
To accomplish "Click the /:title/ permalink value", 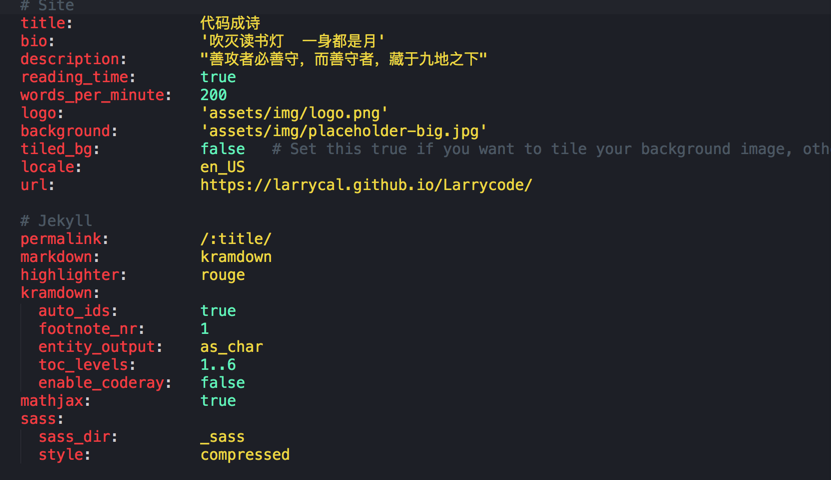I will point(235,239).
